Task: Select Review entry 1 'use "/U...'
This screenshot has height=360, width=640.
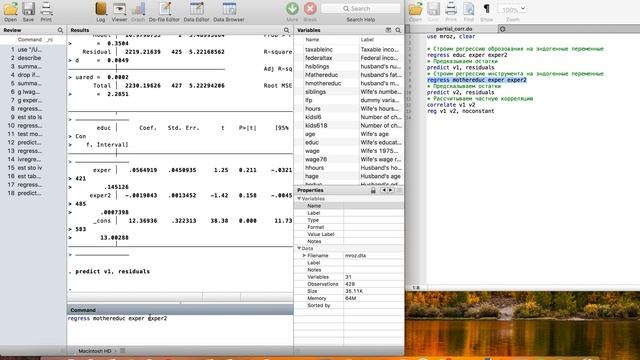Action: pyautogui.click(x=33, y=49)
